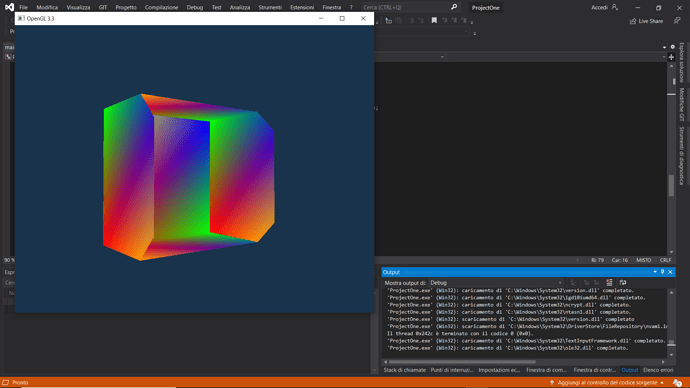The image size is (690, 388).
Task: Click the previous bookmark toolbar icon
Action: pyautogui.click(x=444, y=20)
